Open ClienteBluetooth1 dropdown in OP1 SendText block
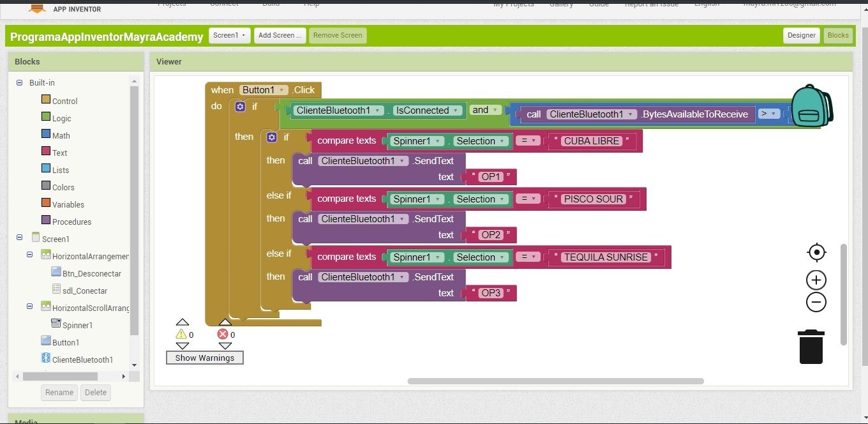This screenshot has width=868, height=424. 363,161
